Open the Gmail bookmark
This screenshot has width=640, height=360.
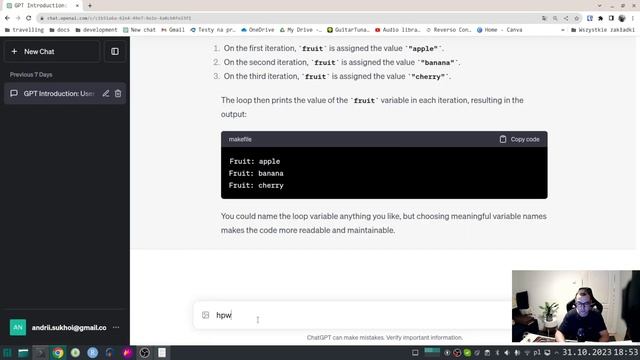coord(173,30)
